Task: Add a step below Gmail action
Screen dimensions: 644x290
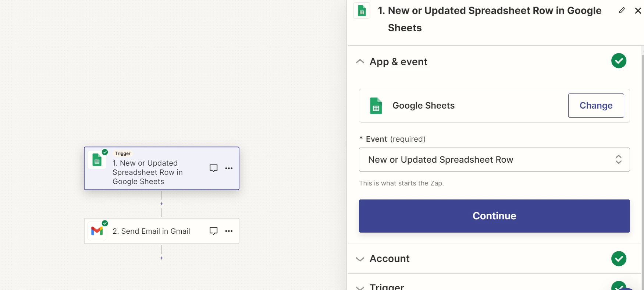Action: tap(161, 258)
